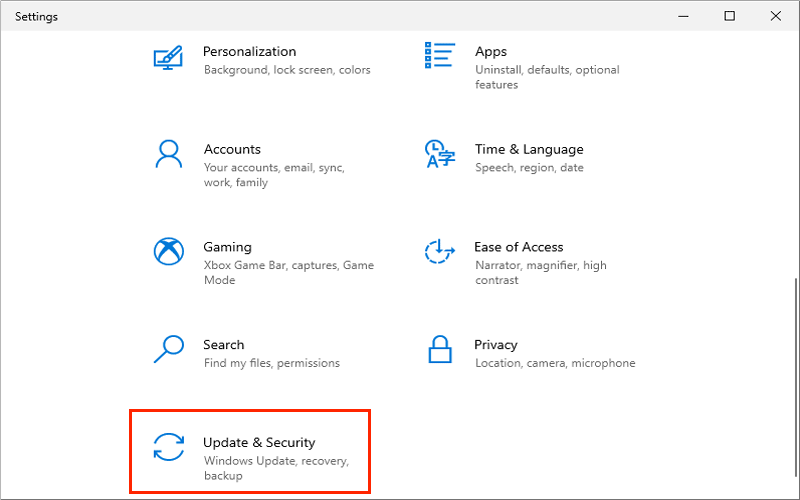Click 'Location, camera, microphone' text
Image resolution: width=800 pixels, height=500 pixels.
(555, 363)
